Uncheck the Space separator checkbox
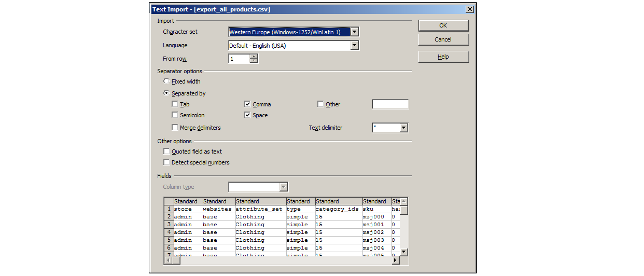This screenshot has width=644, height=276. [x=247, y=115]
